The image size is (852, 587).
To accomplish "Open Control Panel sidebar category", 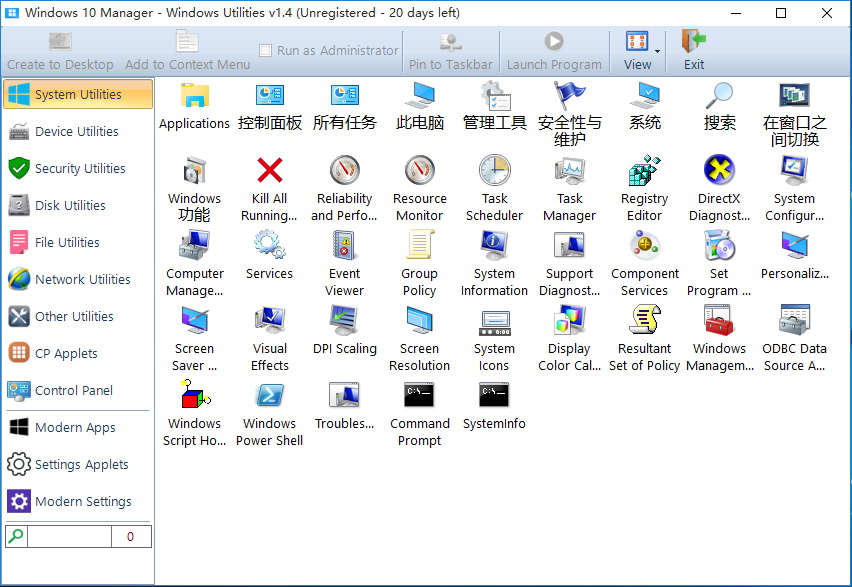I will point(78,390).
